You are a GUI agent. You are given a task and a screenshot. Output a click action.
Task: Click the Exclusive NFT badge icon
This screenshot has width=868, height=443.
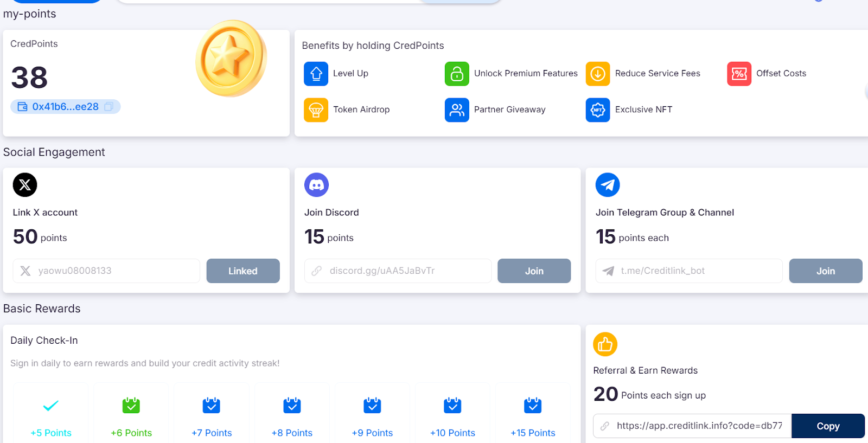coord(598,110)
